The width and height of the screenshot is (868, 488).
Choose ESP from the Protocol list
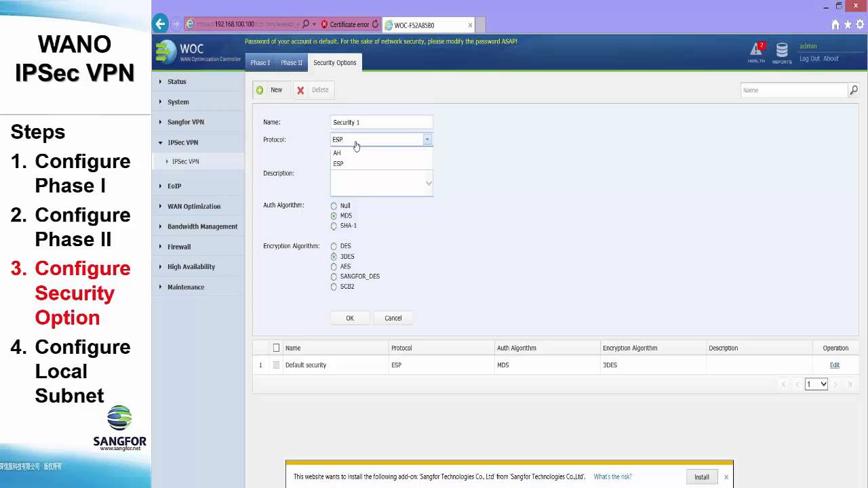point(381,163)
